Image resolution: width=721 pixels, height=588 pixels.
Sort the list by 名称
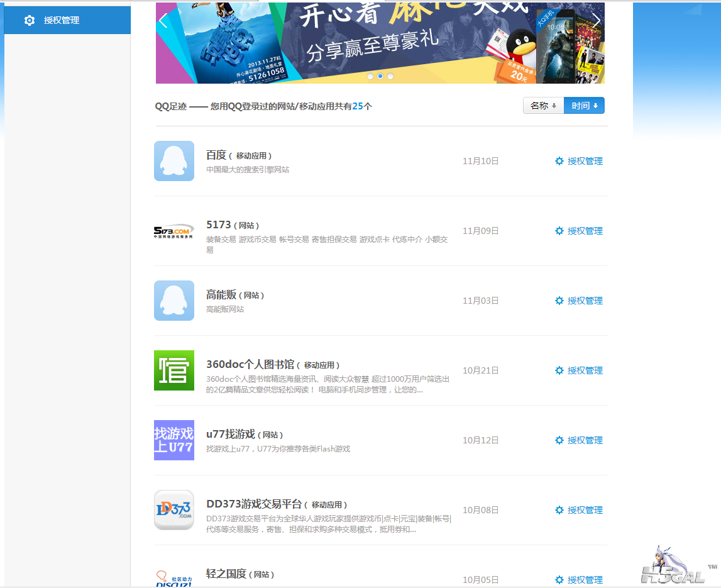click(544, 106)
